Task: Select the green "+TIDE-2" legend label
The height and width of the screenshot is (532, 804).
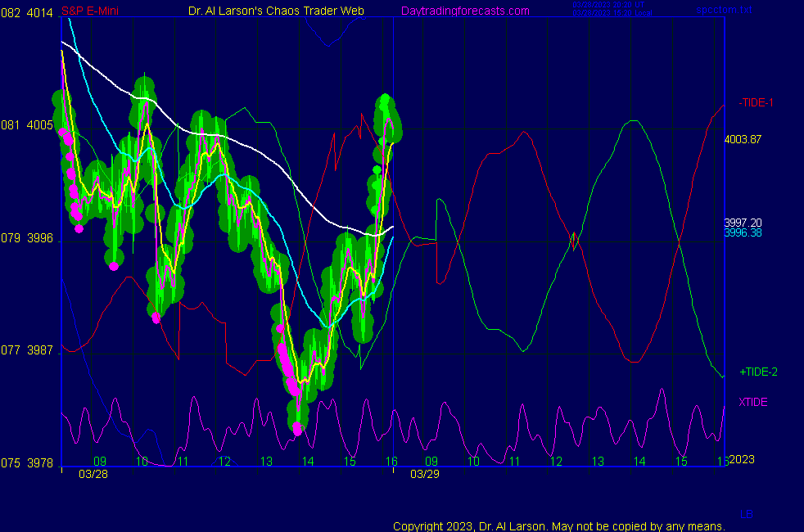Action: (x=758, y=372)
